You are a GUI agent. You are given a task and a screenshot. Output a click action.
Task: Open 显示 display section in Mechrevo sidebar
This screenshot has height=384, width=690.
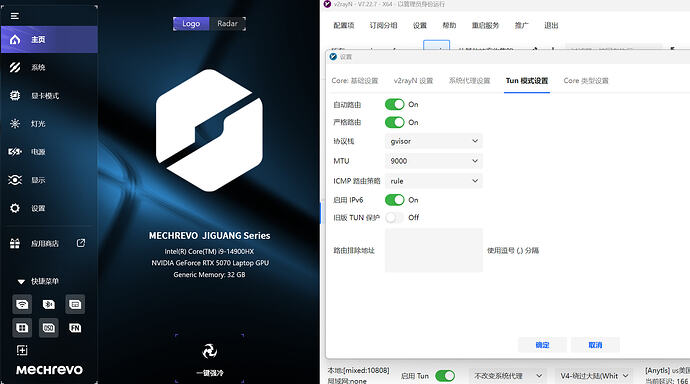click(49, 180)
